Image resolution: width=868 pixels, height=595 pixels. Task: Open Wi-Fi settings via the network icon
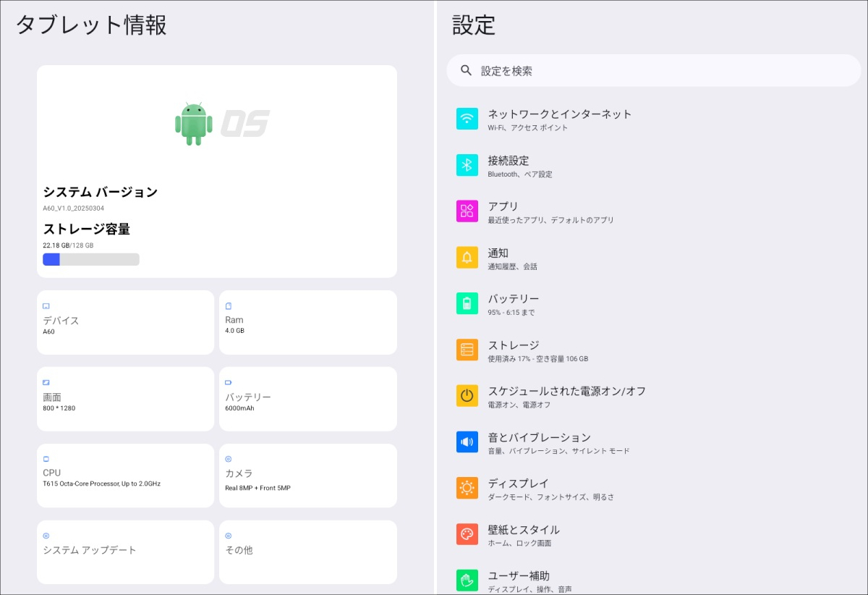pos(467,118)
